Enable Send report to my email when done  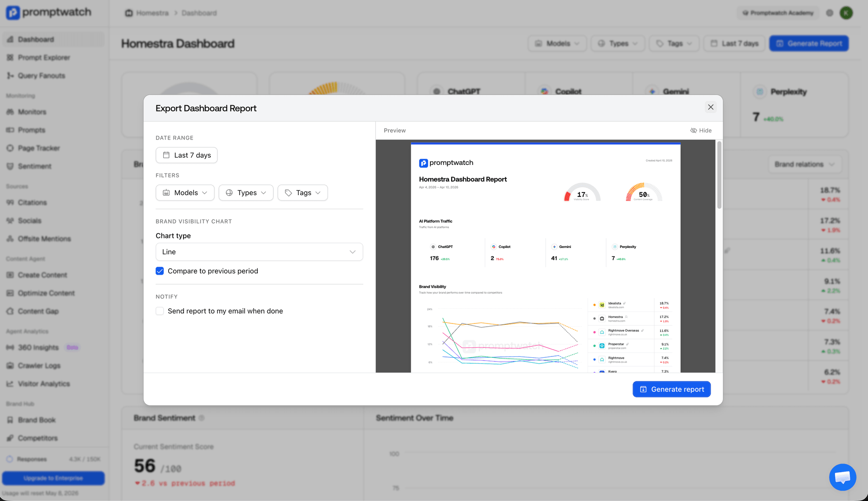click(x=160, y=311)
